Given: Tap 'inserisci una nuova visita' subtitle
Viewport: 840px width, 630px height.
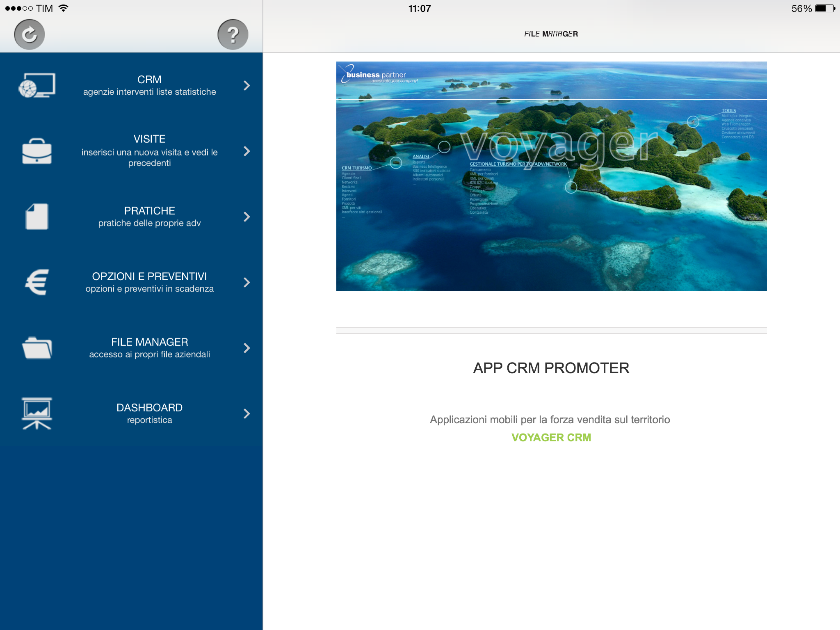Looking at the screenshot, I should tap(149, 157).
